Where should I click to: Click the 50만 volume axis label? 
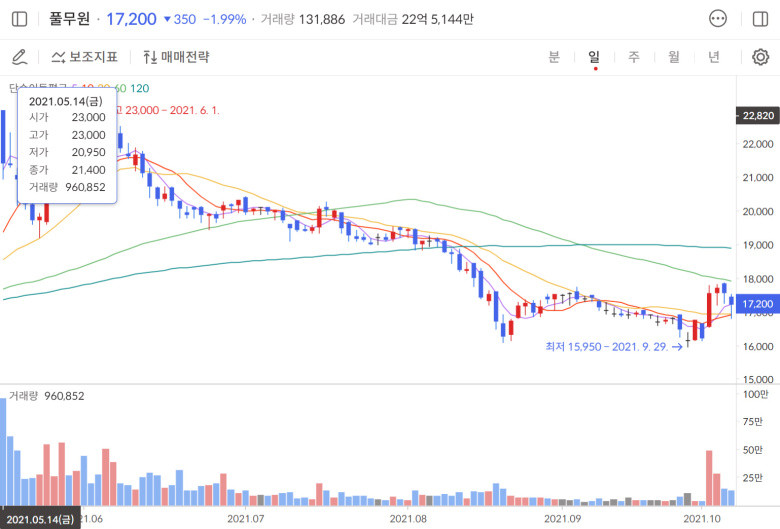click(x=753, y=450)
